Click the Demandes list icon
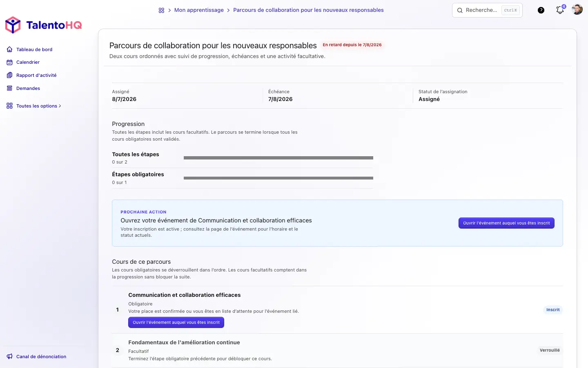Screen dimensions: 588x368 (10, 88)
